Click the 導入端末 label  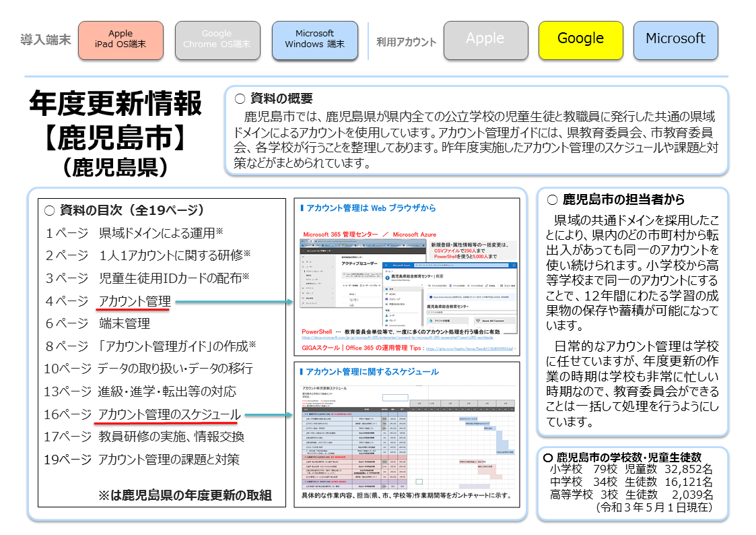coord(46,40)
